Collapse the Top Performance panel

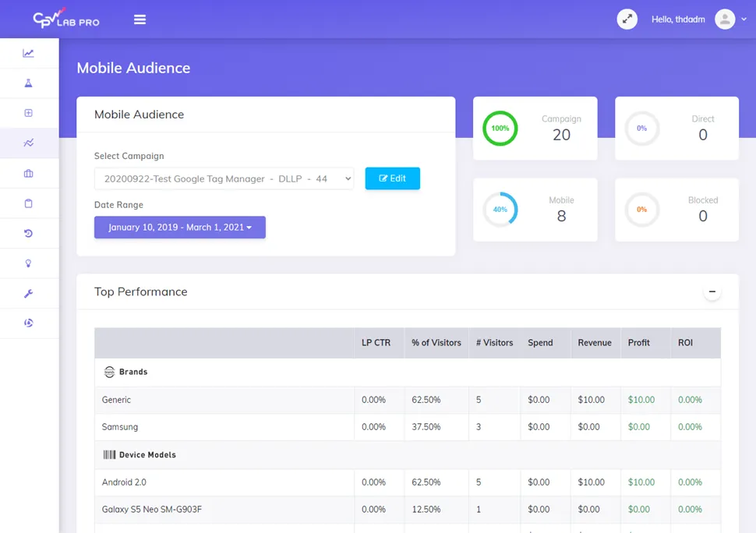click(712, 292)
